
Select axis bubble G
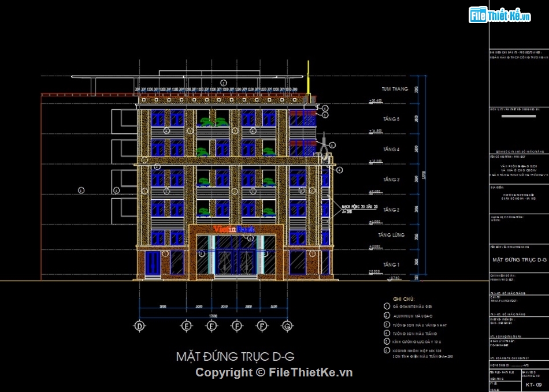click(287, 326)
